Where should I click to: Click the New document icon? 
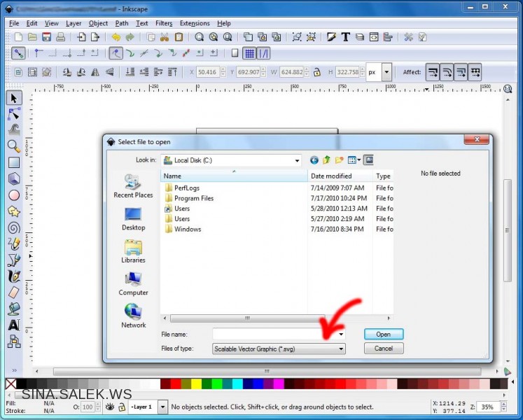tap(19, 37)
